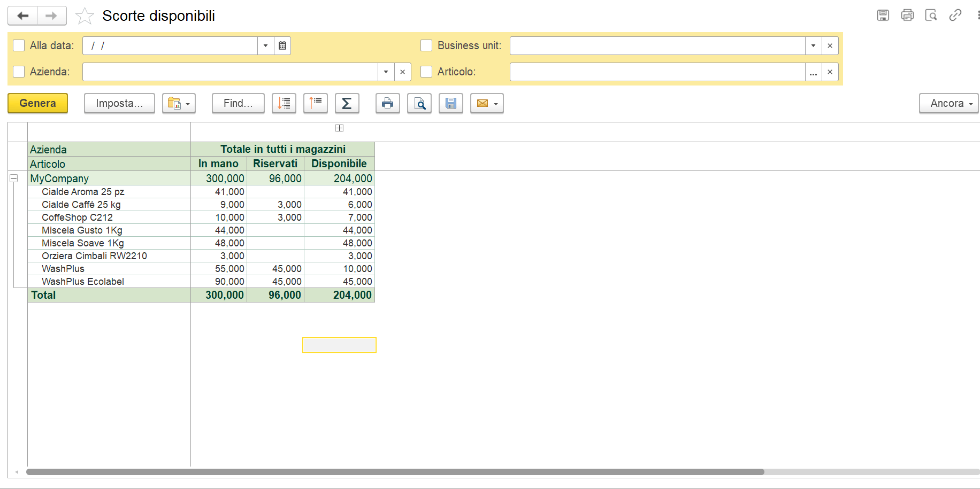Click the Genera button
The image size is (980, 489).
[x=37, y=103]
